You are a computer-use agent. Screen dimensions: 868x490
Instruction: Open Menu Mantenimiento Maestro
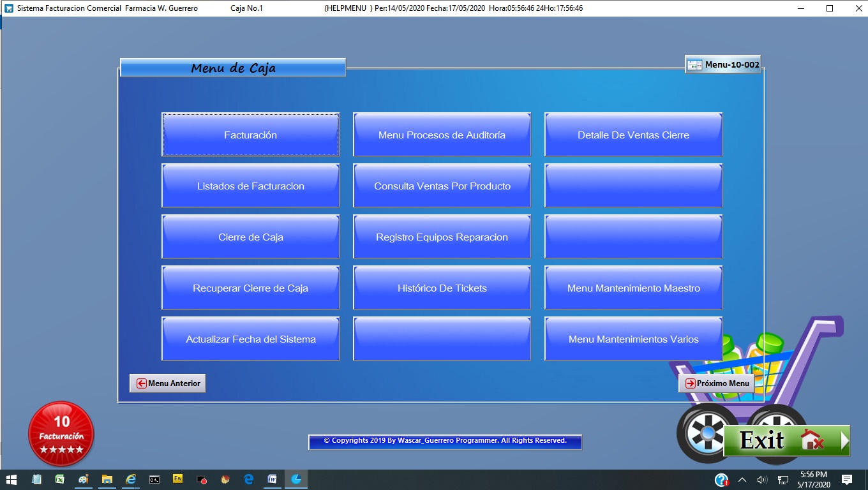(633, 288)
